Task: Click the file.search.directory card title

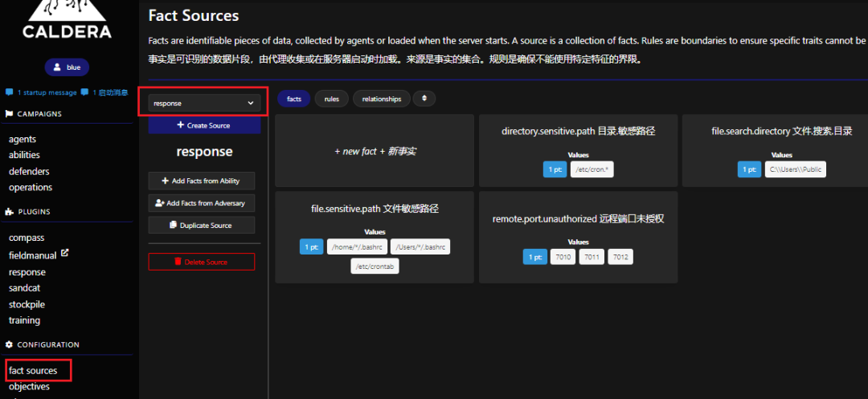Action: pyautogui.click(x=781, y=132)
